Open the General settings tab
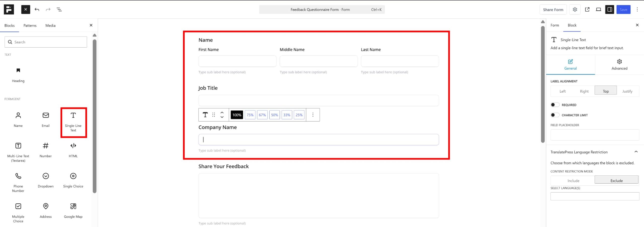 [x=570, y=65]
